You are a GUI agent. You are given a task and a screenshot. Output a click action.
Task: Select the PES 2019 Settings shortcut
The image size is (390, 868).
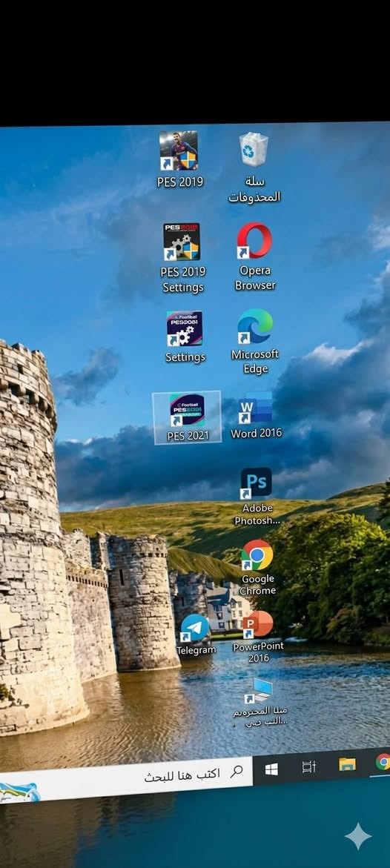(182, 259)
